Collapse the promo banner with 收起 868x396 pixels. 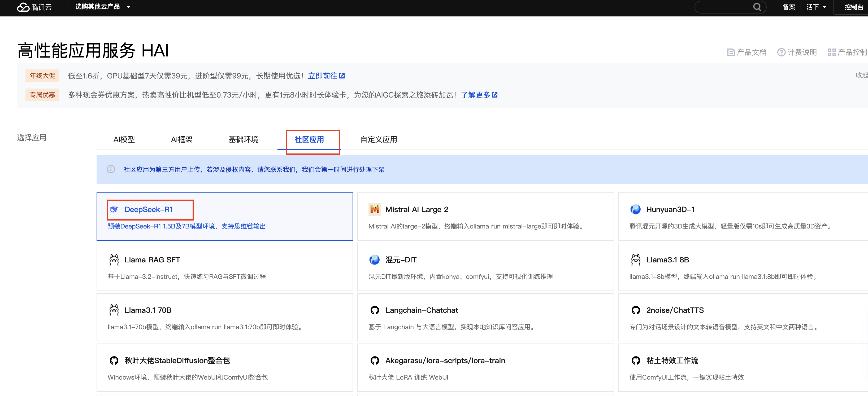point(861,75)
